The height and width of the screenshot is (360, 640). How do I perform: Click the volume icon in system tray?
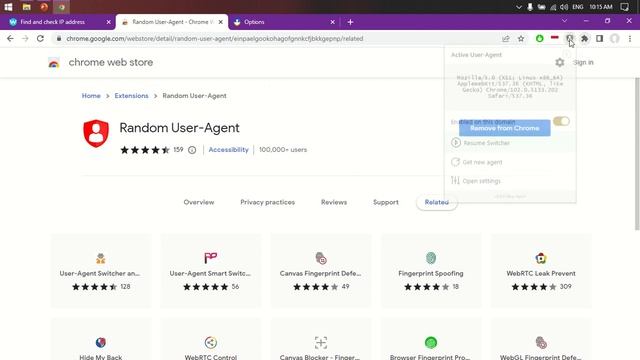coord(564,7)
